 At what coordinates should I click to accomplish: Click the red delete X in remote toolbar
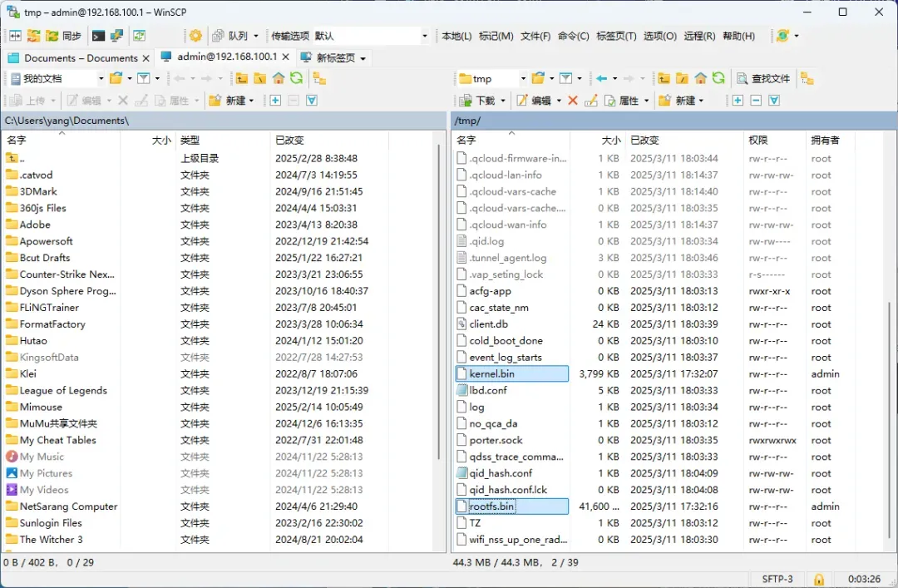572,101
